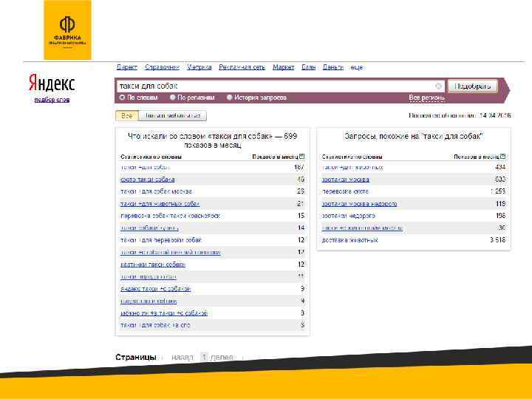The width and height of the screenshot is (532, 399).
Task: Expand the ещё menu in the top navigation
Action: (357, 67)
